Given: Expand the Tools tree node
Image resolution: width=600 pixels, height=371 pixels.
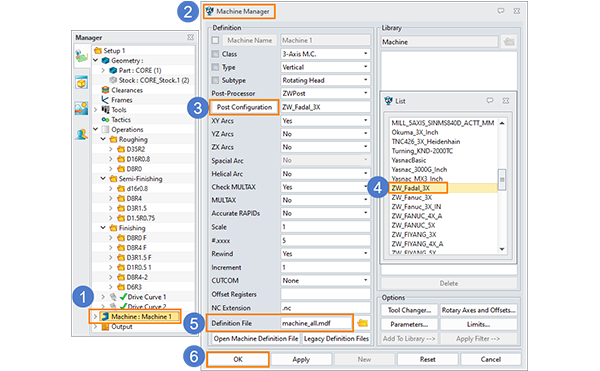Looking at the screenshot, I should pos(96,110).
